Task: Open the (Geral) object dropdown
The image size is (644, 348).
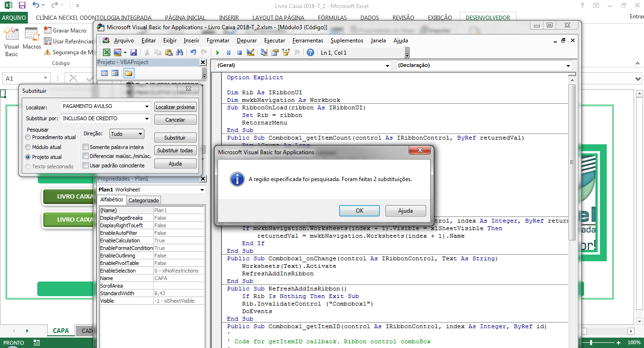Action: pos(387,66)
